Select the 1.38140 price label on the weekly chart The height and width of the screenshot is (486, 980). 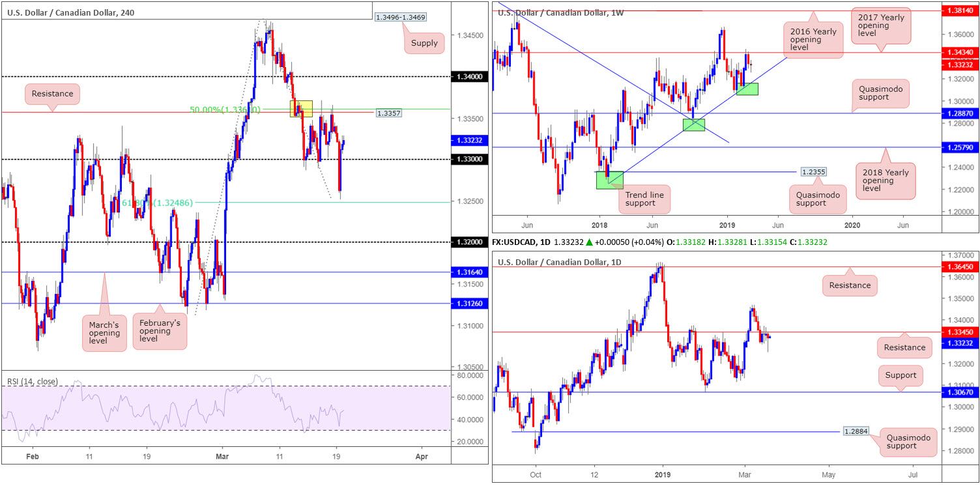[x=960, y=11]
